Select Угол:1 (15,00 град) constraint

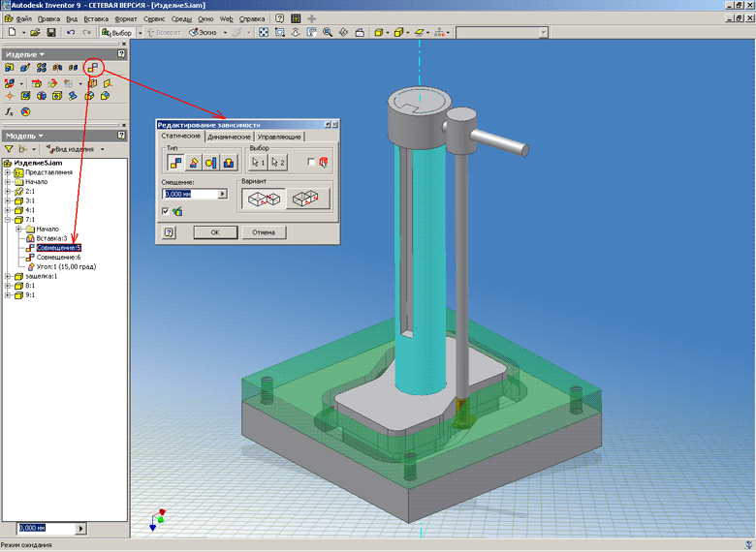tap(66, 267)
